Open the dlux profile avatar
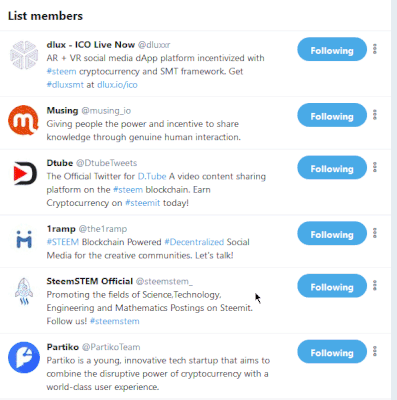The height and width of the screenshot is (400, 397). (24, 55)
